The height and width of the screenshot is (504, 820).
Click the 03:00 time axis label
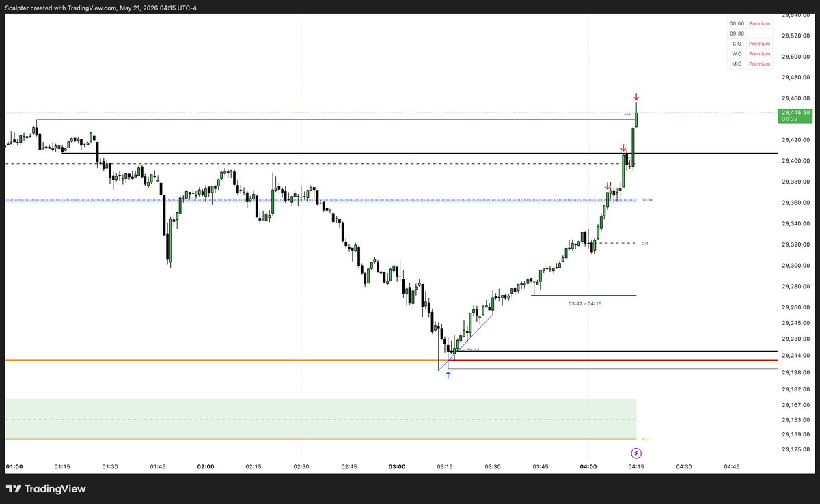coord(397,467)
